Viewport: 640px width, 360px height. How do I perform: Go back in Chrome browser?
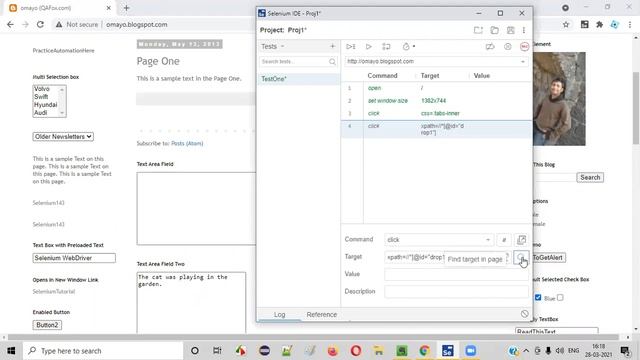[10, 24]
